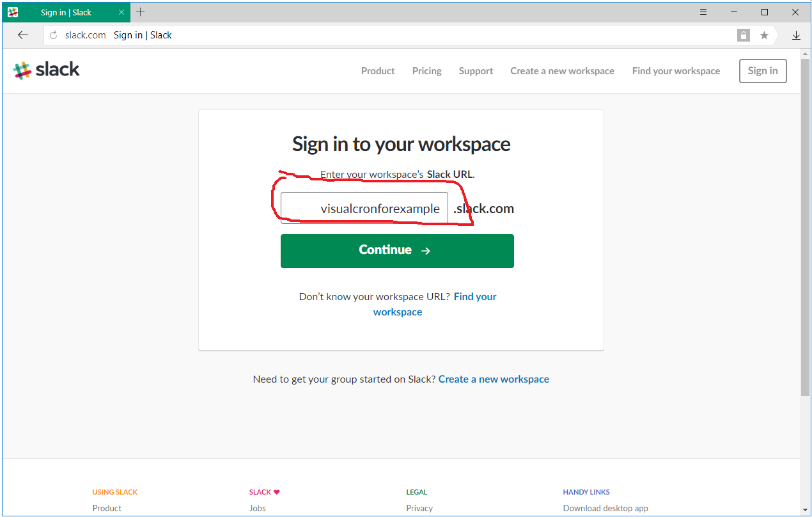The width and height of the screenshot is (812, 517).
Task: Open the browser menu via hamburger icon
Action: pyautogui.click(x=703, y=12)
